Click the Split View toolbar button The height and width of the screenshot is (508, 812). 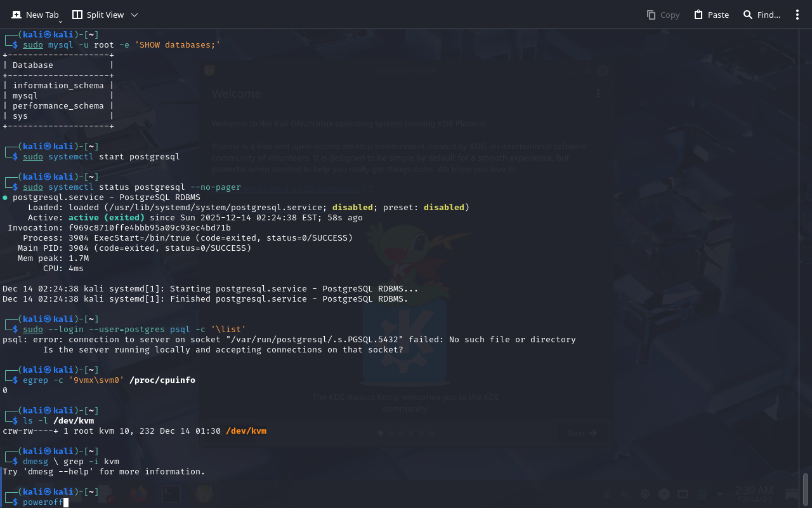pos(97,15)
